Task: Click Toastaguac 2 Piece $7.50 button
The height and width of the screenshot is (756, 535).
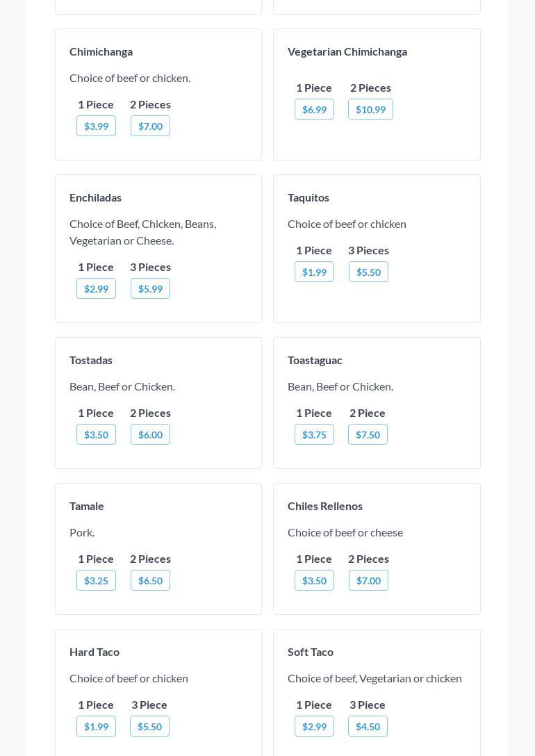Action: tap(368, 434)
